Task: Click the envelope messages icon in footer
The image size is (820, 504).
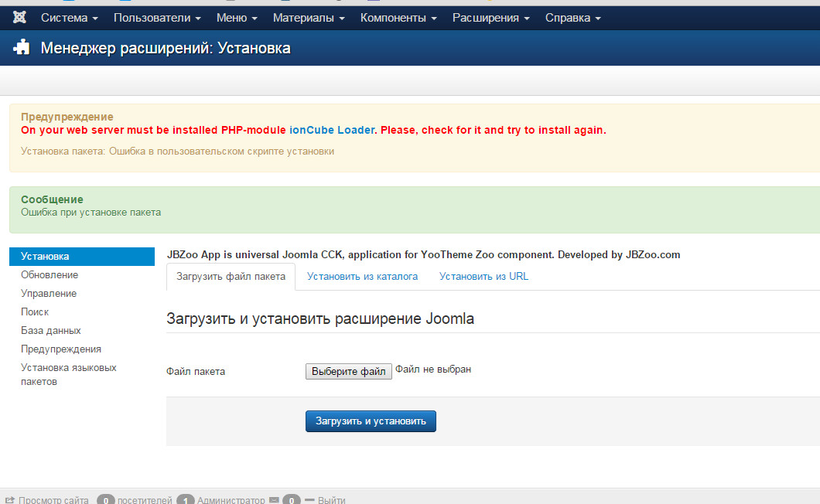Action: [274, 500]
